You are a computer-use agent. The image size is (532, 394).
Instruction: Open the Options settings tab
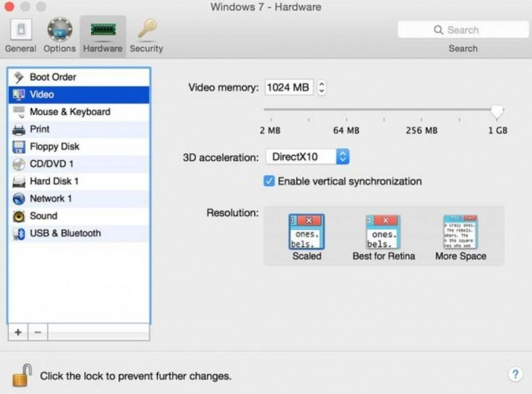tap(59, 36)
